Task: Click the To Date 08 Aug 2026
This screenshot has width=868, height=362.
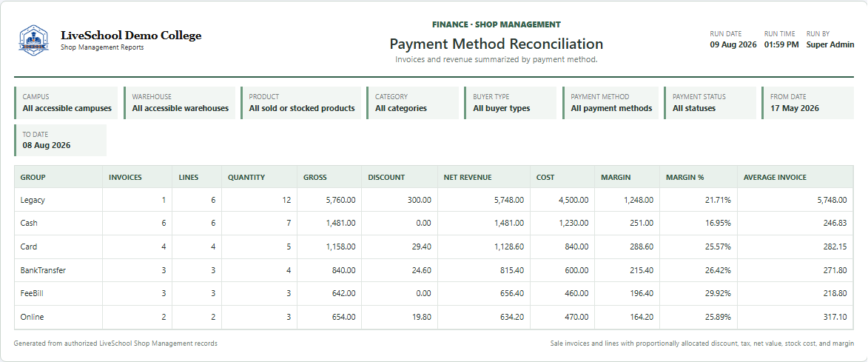Action: pos(47,146)
